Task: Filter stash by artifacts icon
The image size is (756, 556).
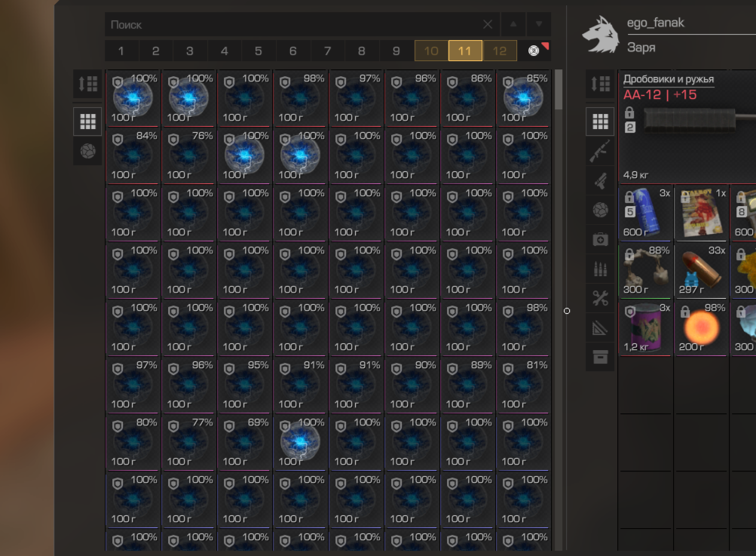Action: point(87,151)
